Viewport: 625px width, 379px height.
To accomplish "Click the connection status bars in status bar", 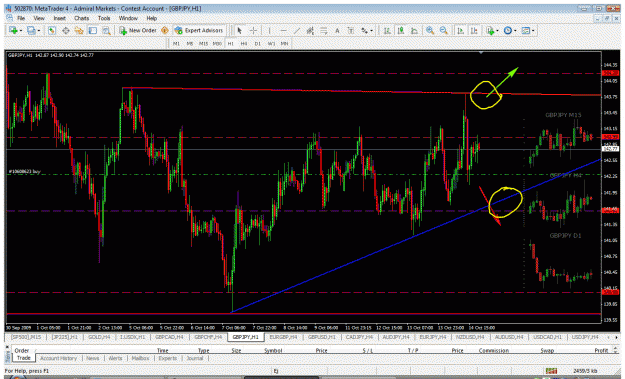I will pyautogui.click(x=551, y=371).
